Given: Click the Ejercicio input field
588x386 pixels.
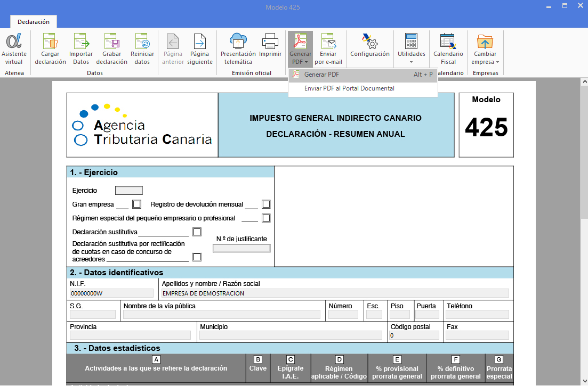Looking at the screenshot, I should (x=129, y=191).
